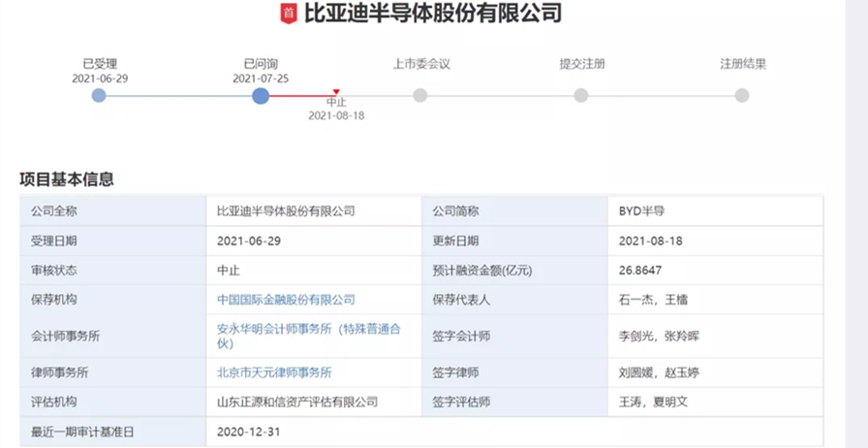This screenshot has width=868, height=448.
Task: Click the 律师事务所 label cell
Action: click(113, 372)
